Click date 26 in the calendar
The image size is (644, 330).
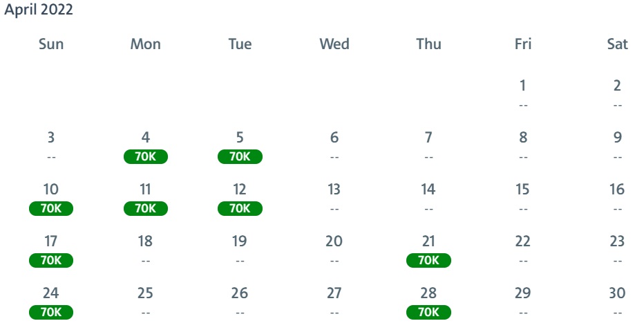240,293
